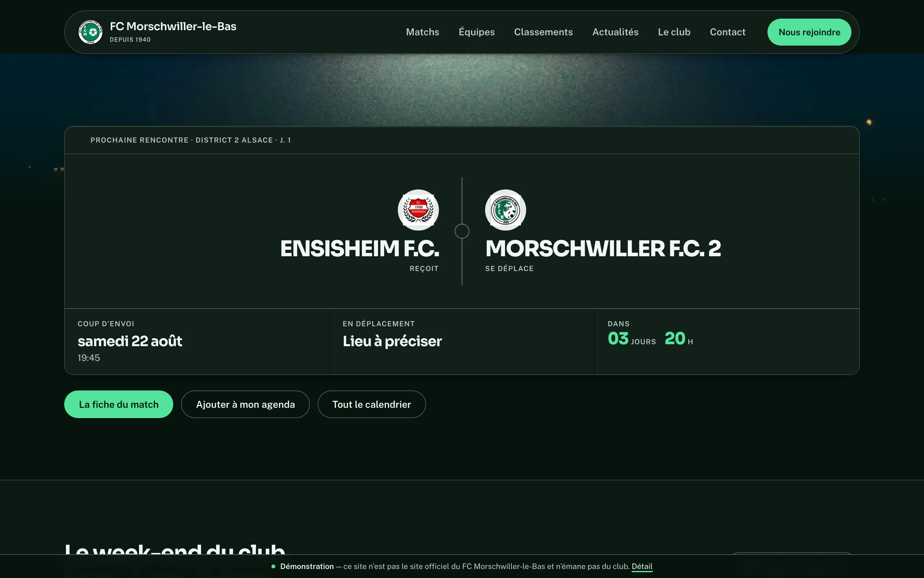The width and height of the screenshot is (924, 578).
Task: Go to Classements page
Action: [543, 32]
